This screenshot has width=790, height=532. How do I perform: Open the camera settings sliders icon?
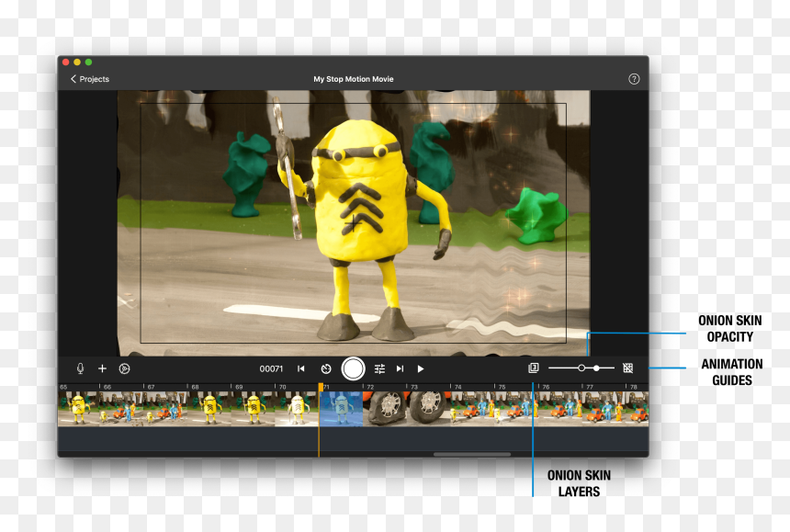point(380,368)
